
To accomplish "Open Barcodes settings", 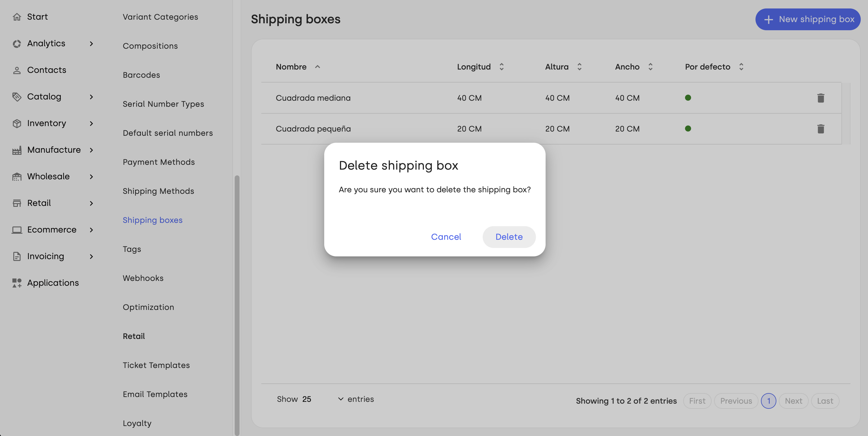I will pyautogui.click(x=141, y=75).
